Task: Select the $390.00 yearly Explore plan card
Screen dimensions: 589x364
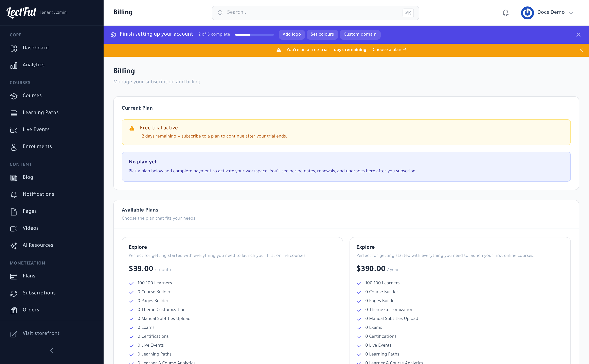Action: pyautogui.click(x=460, y=301)
